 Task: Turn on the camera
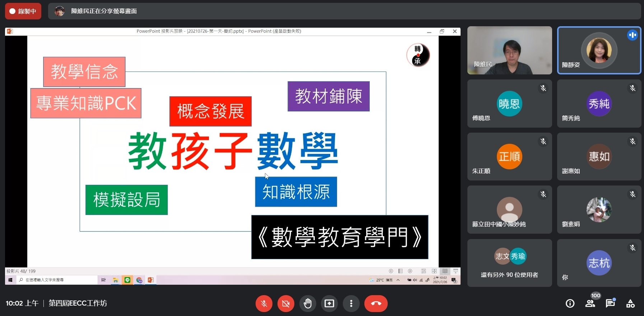coord(286,304)
